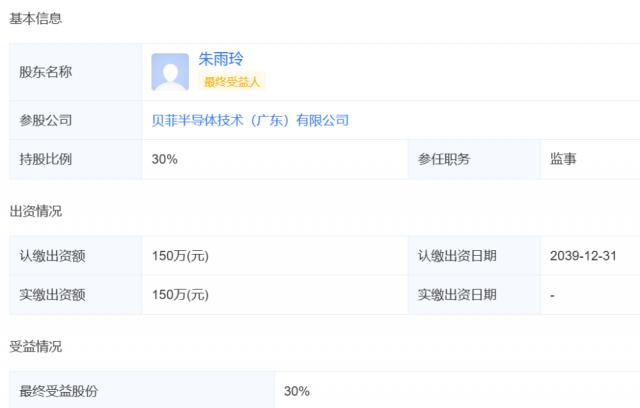The width and height of the screenshot is (640, 408).
Task: Click the 认缴出资日期 label cell
Action: tap(457, 255)
